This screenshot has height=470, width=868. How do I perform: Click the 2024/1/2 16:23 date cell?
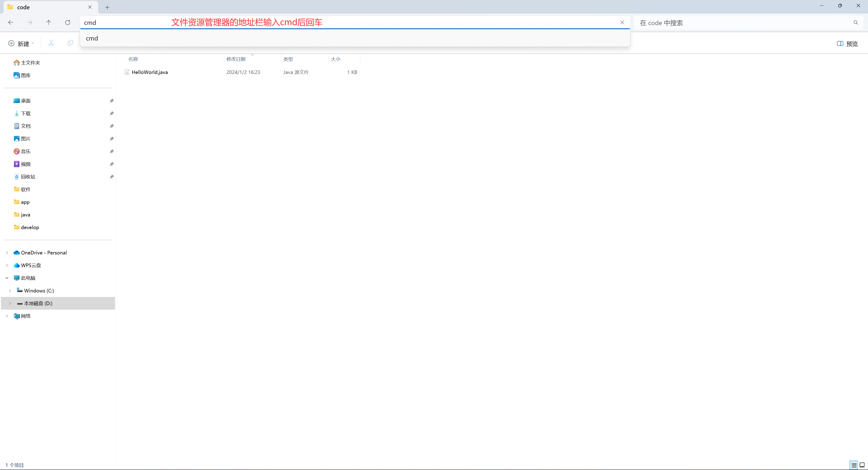(x=243, y=72)
